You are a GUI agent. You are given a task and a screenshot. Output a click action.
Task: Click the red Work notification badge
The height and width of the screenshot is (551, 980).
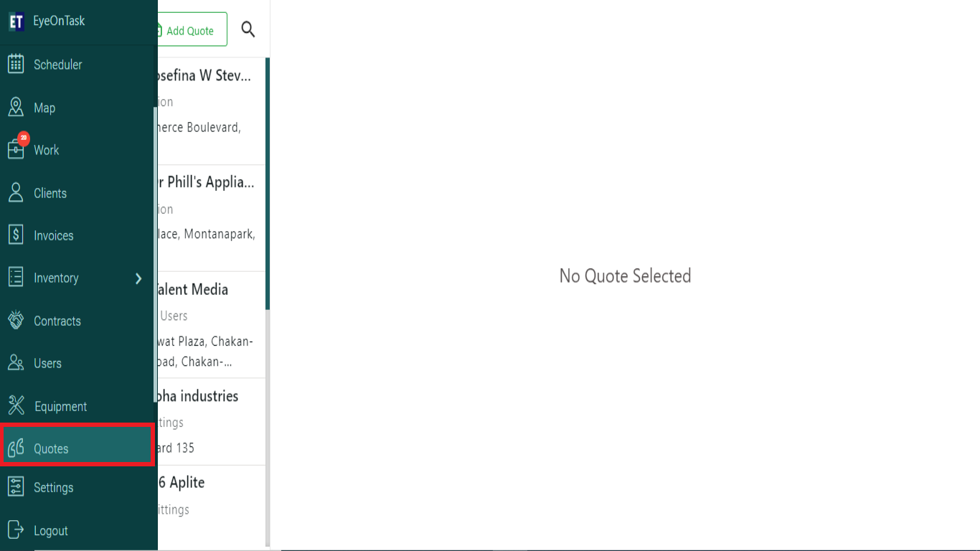pyautogui.click(x=24, y=138)
